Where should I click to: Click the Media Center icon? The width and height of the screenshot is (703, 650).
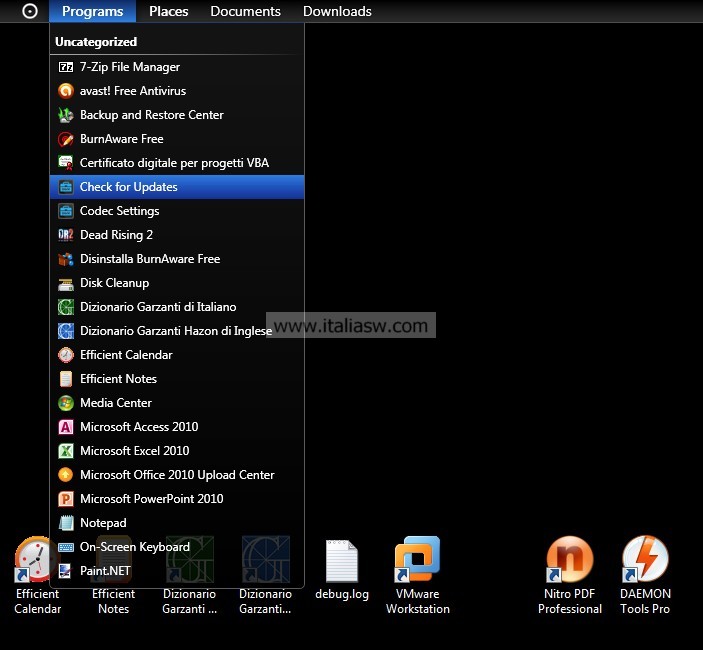(x=66, y=403)
